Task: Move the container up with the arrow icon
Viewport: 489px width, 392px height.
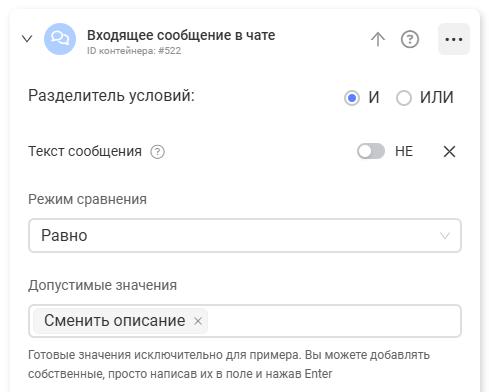Action: pyautogui.click(x=378, y=39)
